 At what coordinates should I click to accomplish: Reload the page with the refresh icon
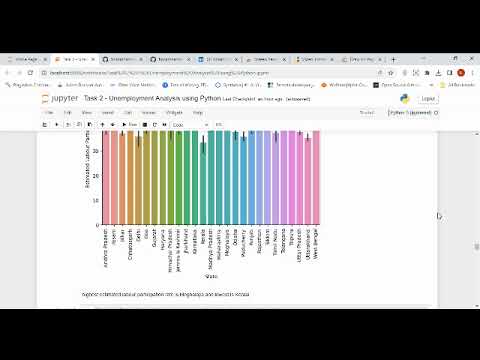pos(30,73)
